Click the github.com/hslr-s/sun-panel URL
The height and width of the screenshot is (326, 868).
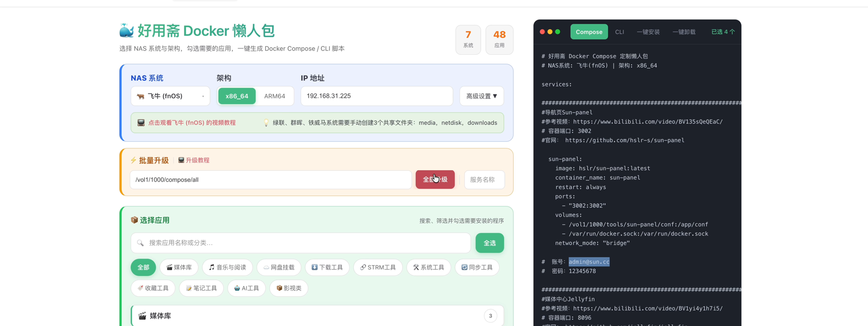[624, 140]
